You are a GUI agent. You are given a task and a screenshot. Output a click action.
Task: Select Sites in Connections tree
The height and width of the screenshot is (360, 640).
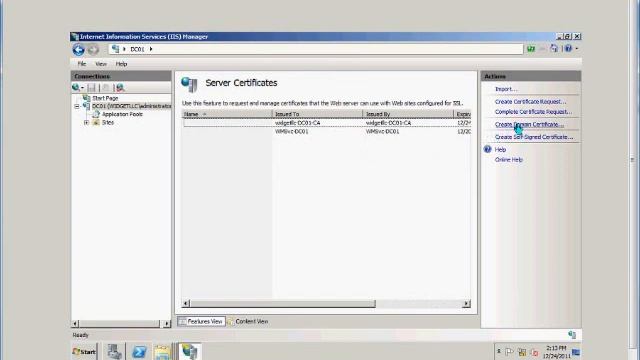(108, 122)
